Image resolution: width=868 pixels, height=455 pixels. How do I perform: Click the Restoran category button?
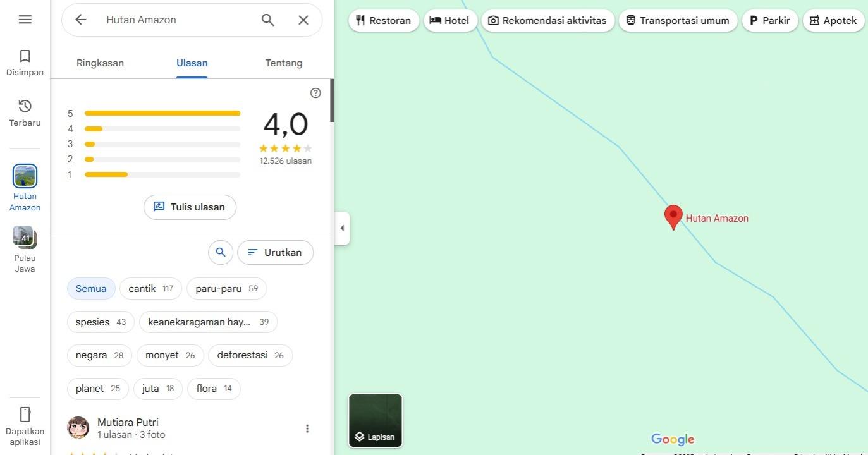click(x=383, y=21)
